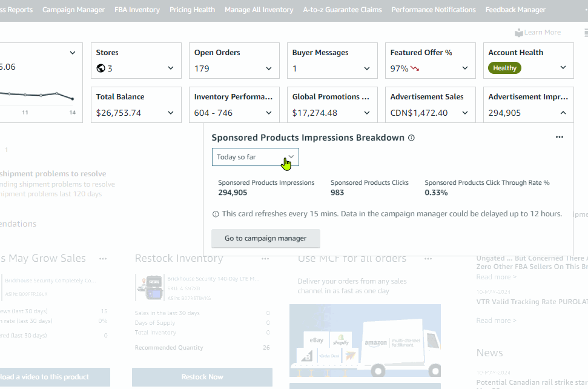The width and height of the screenshot is (588, 389).
Task: Open the Brickhouse Security Completely Co... product link
Action: pos(51,280)
